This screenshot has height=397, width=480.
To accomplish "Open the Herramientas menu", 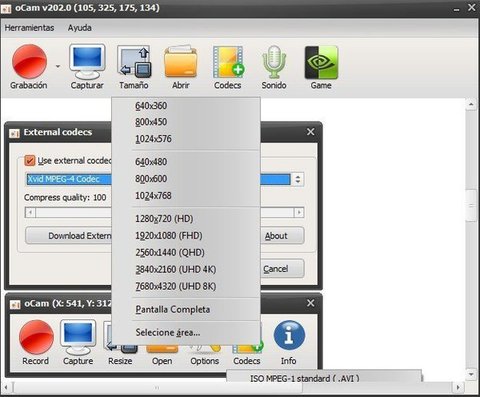I will 29,28.
